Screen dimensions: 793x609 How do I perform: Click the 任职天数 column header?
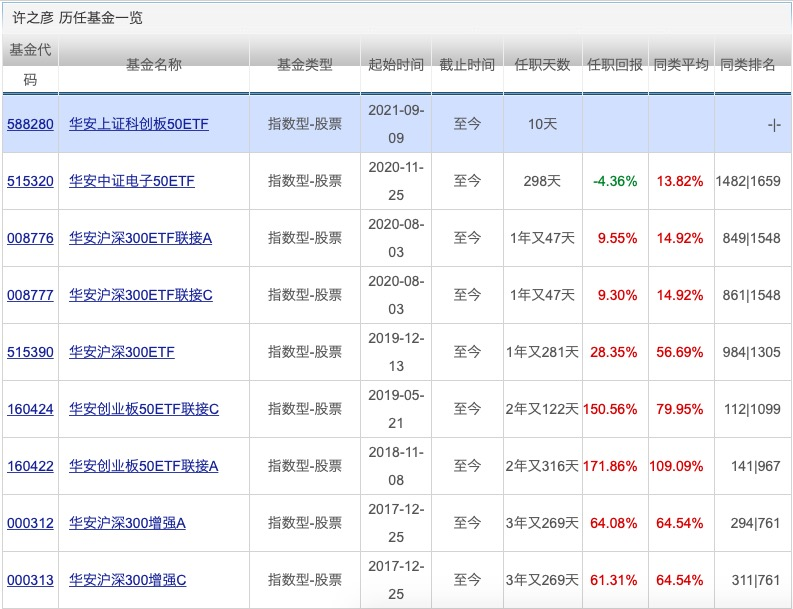click(x=543, y=65)
